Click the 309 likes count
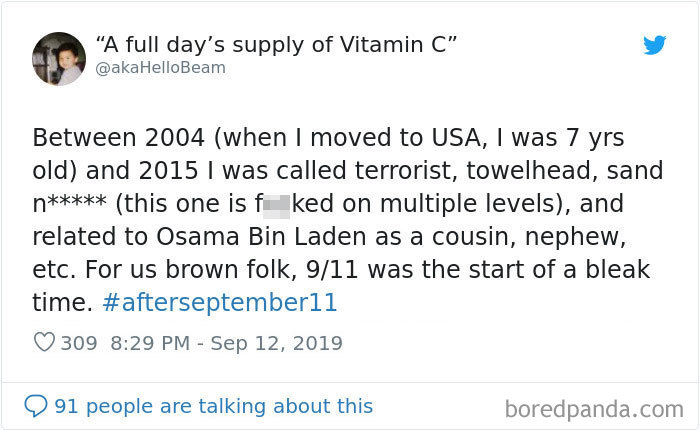Viewport: 700px width, 431px height. pyautogui.click(x=79, y=343)
